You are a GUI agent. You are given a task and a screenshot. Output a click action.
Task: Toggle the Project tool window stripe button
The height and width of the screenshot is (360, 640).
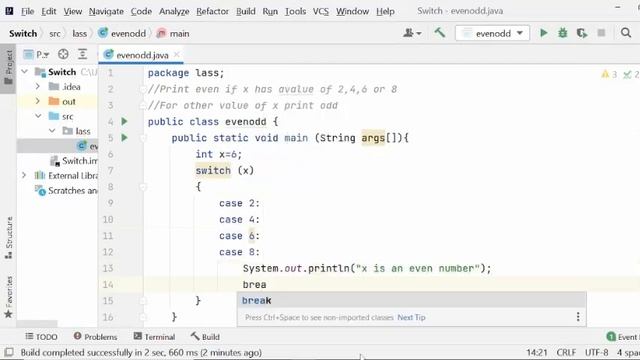(8, 68)
